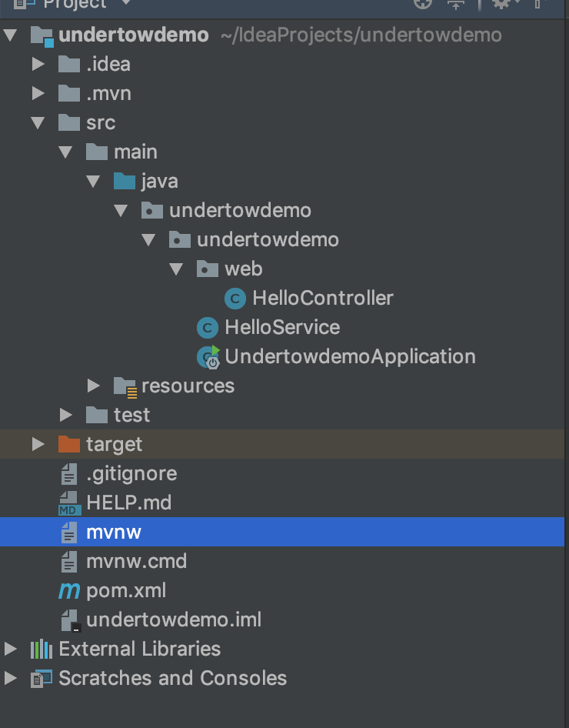Click the UndertowdemoApplication runnable class icon
This screenshot has height=728, width=569.
click(x=208, y=357)
